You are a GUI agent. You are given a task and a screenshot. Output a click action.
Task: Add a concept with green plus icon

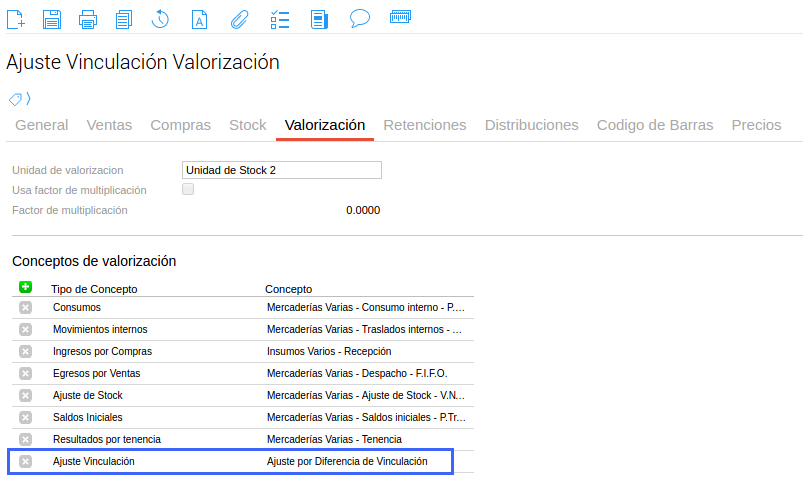pos(25,287)
